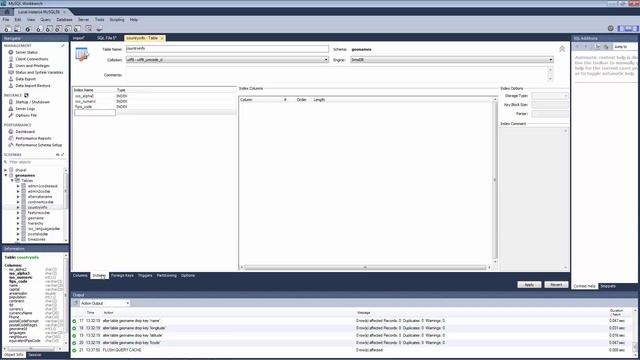The width and height of the screenshot is (640, 360).
Task: Open the Query menu
Action: coord(45,20)
